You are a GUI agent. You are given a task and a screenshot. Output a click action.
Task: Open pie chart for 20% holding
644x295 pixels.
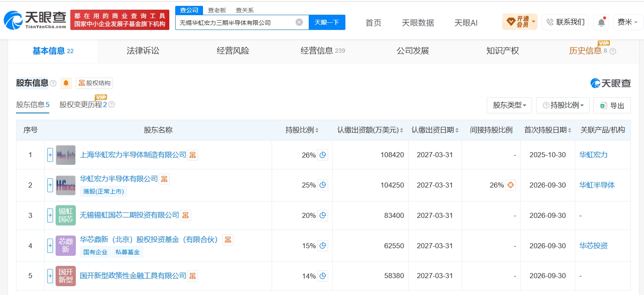pyautogui.click(x=323, y=215)
